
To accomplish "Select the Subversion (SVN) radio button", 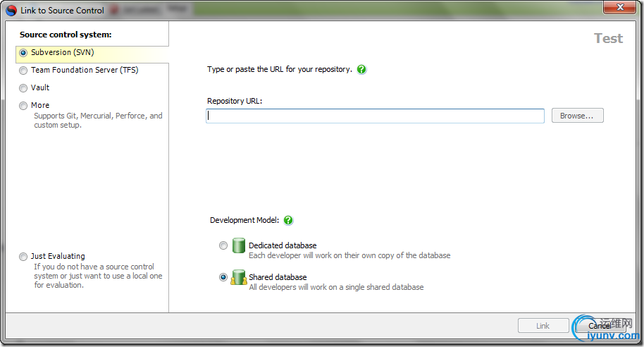I will point(23,53).
